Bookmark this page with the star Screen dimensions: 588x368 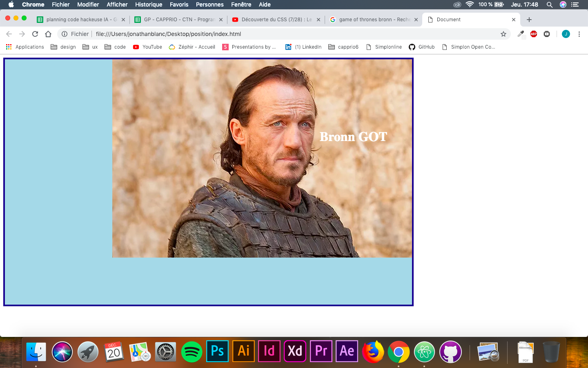tap(503, 34)
